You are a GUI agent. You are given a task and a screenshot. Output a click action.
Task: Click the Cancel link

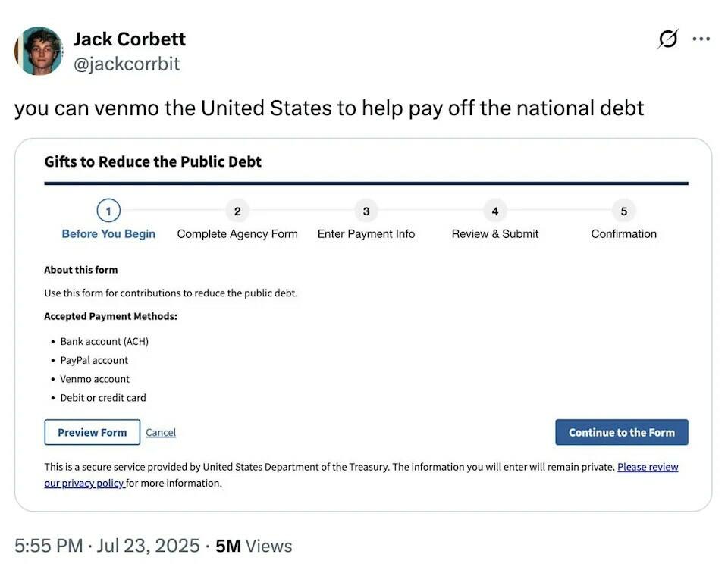(161, 433)
